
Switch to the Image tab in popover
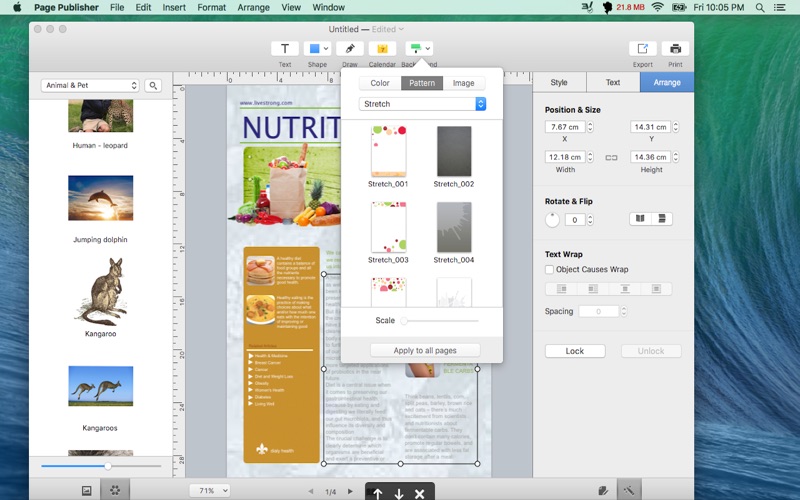coord(463,83)
